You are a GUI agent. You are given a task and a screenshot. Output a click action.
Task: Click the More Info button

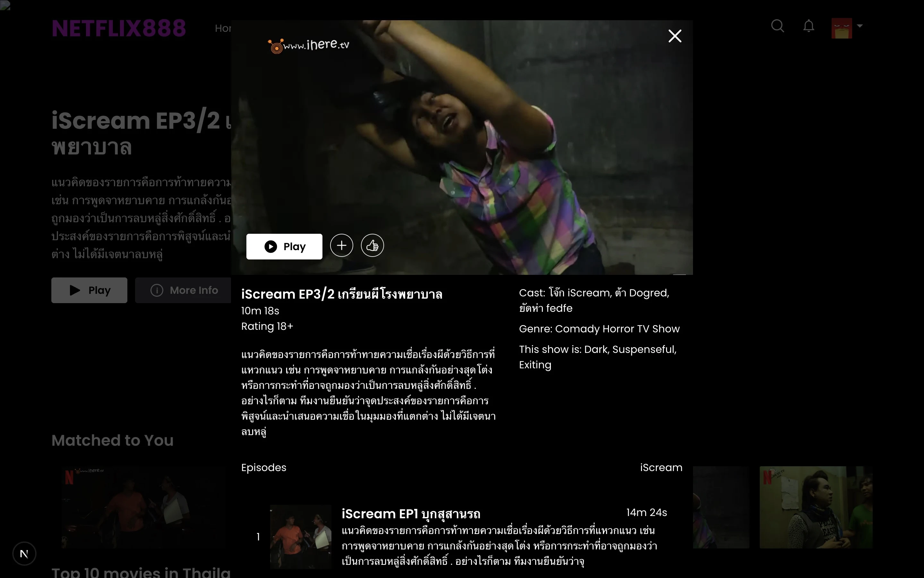pyautogui.click(x=183, y=290)
